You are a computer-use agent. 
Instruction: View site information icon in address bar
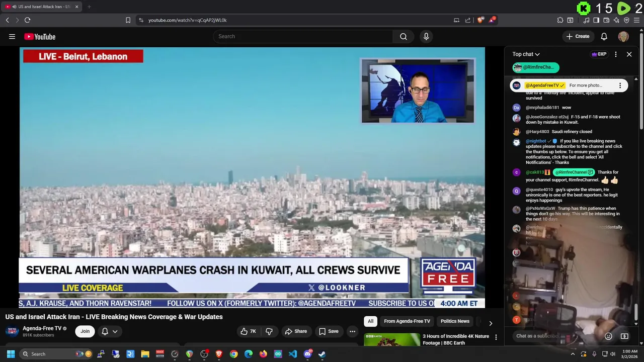point(141,20)
